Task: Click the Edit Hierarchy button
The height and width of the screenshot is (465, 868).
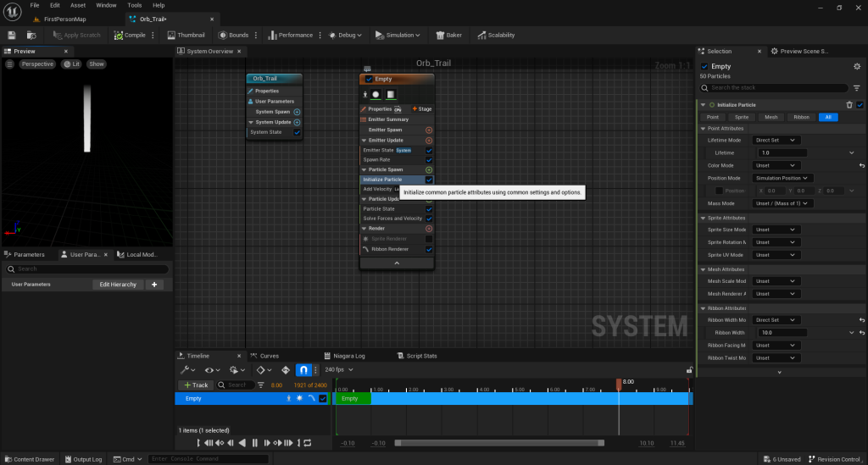Action: pos(118,285)
